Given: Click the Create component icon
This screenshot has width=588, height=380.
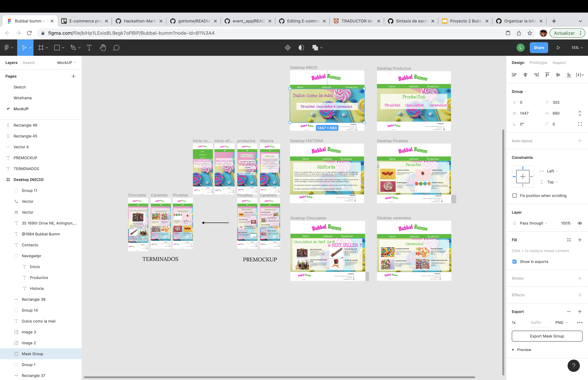Looking at the screenshot, I should point(288,48).
